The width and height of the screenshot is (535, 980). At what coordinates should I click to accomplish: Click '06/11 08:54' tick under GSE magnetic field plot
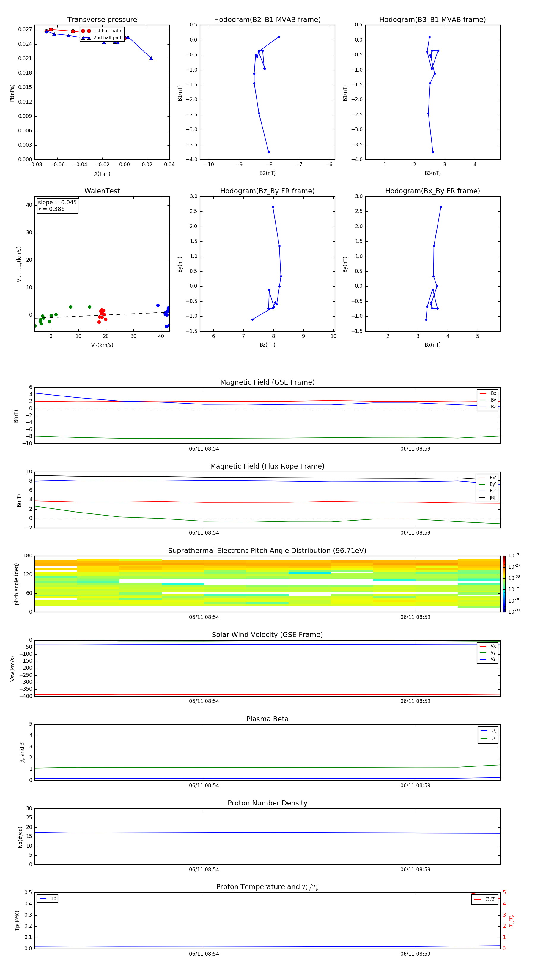coord(204,449)
